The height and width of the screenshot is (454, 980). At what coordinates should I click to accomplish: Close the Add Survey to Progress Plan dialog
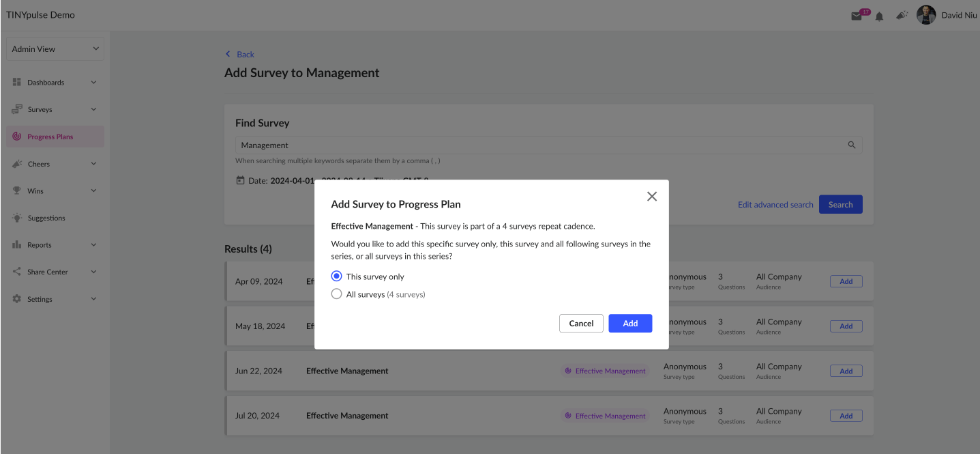[652, 197]
